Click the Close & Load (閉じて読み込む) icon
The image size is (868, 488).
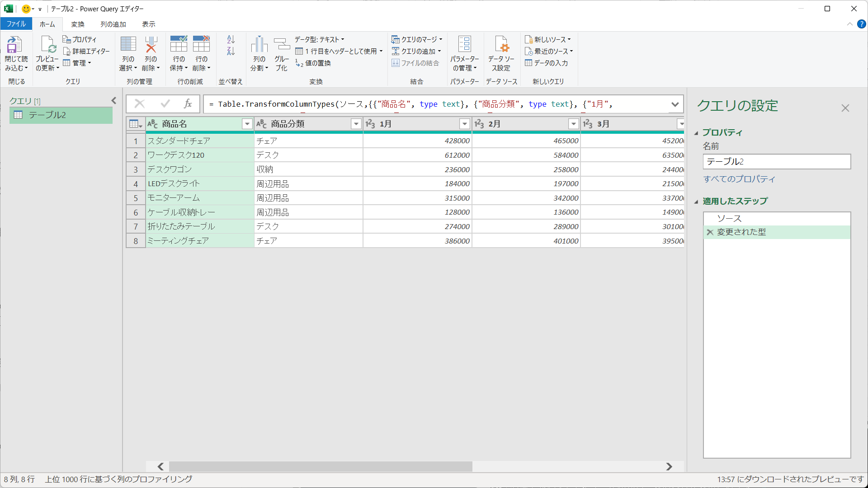[x=14, y=45]
